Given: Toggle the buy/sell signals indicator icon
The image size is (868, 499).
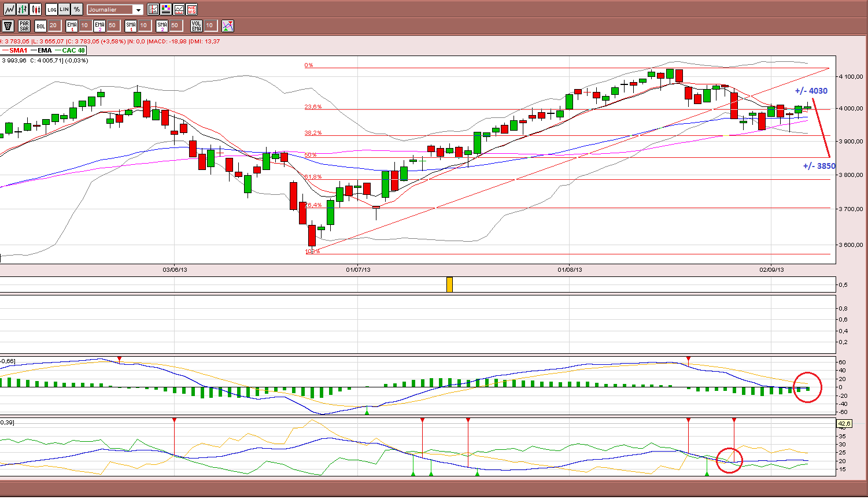Looking at the screenshot, I should pyautogui.click(x=228, y=25).
